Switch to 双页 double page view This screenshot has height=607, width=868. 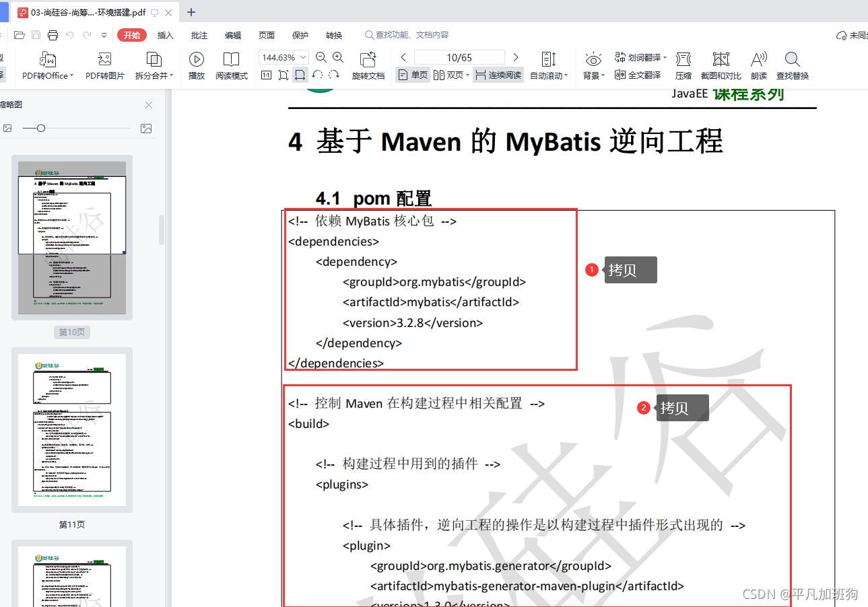448,75
